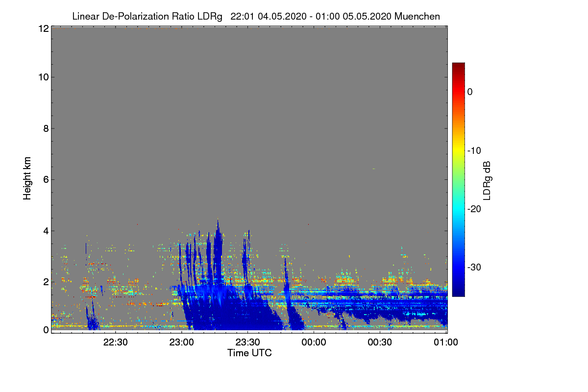Image resolution: width=588 pixels, height=392 pixels.
Task: Click the 'Height km' y-axis label
Action: pyautogui.click(x=27, y=178)
